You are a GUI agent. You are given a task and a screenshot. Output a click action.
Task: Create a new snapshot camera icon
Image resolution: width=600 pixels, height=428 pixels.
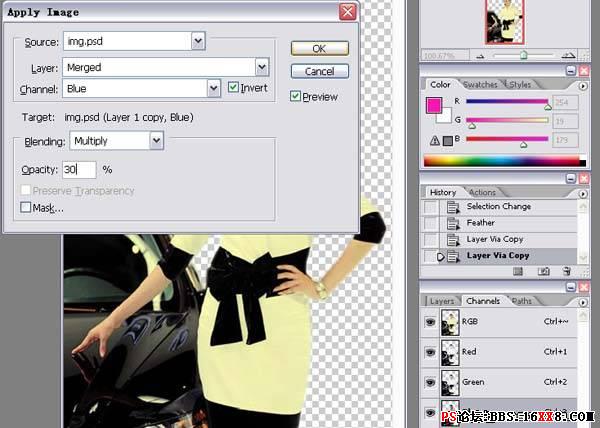click(x=543, y=272)
